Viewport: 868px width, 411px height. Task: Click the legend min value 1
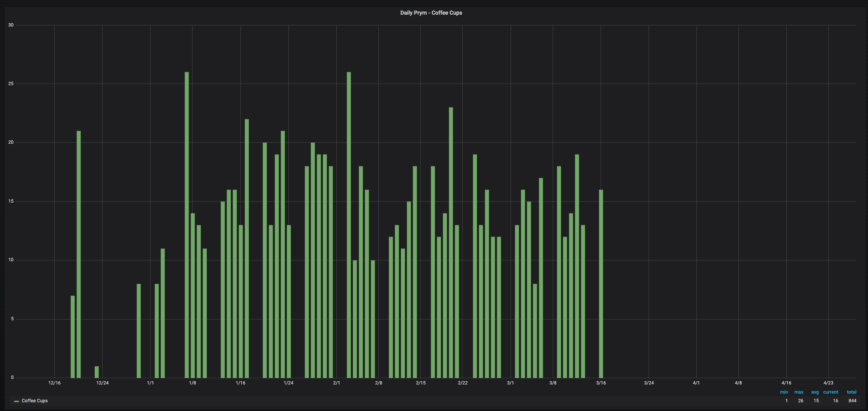tap(786, 401)
